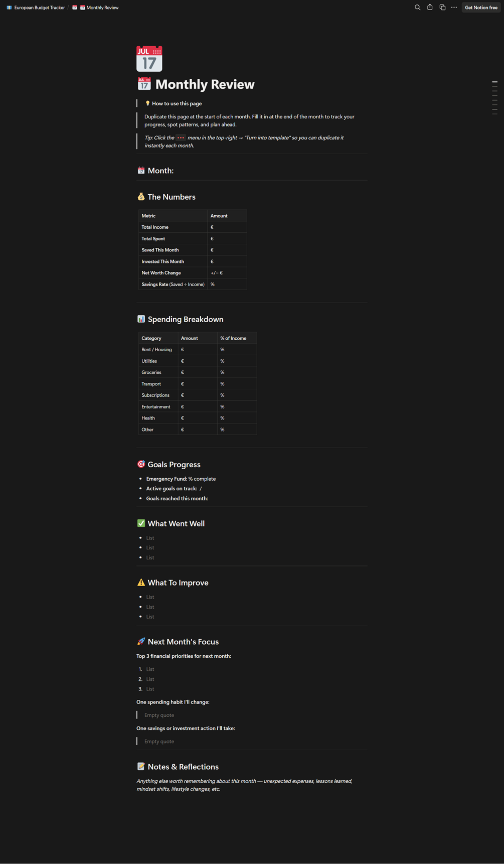Click the Total Income amount cell
Image resolution: width=504 pixels, height=864 pixels.
pos(227,227)
